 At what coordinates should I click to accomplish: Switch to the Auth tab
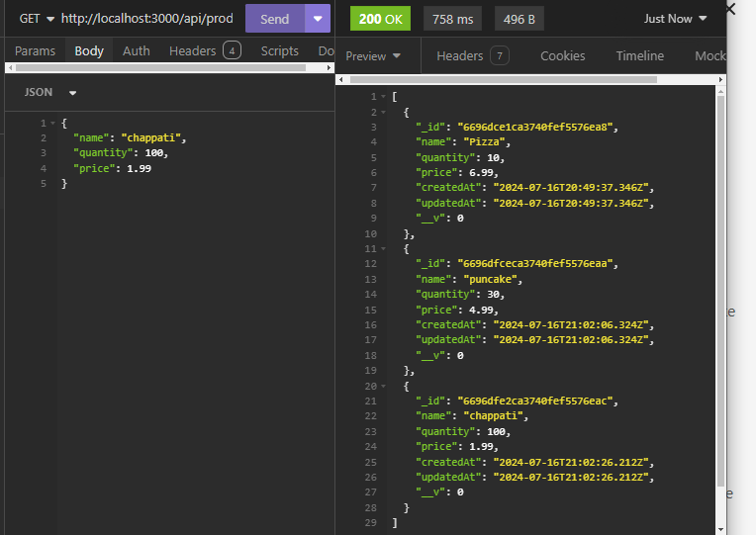pyautogui.click(x=137, y=50)
